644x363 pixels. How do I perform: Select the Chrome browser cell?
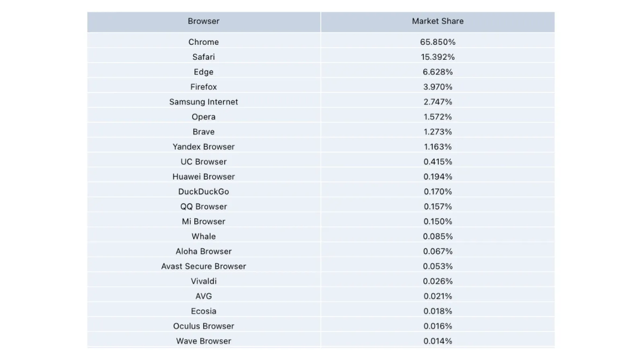(203, 42)
